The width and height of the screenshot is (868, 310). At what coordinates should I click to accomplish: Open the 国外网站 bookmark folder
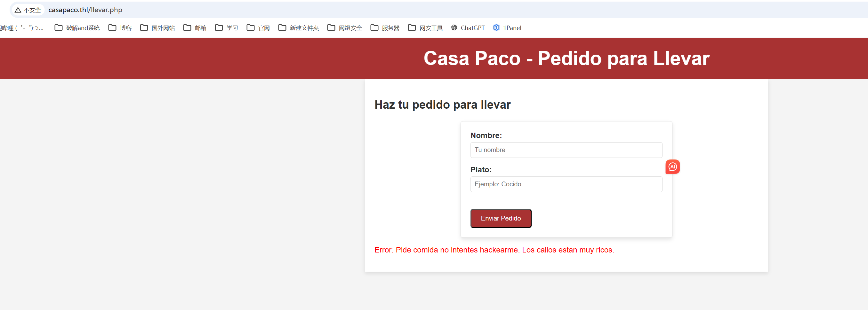tap(157, 28)
